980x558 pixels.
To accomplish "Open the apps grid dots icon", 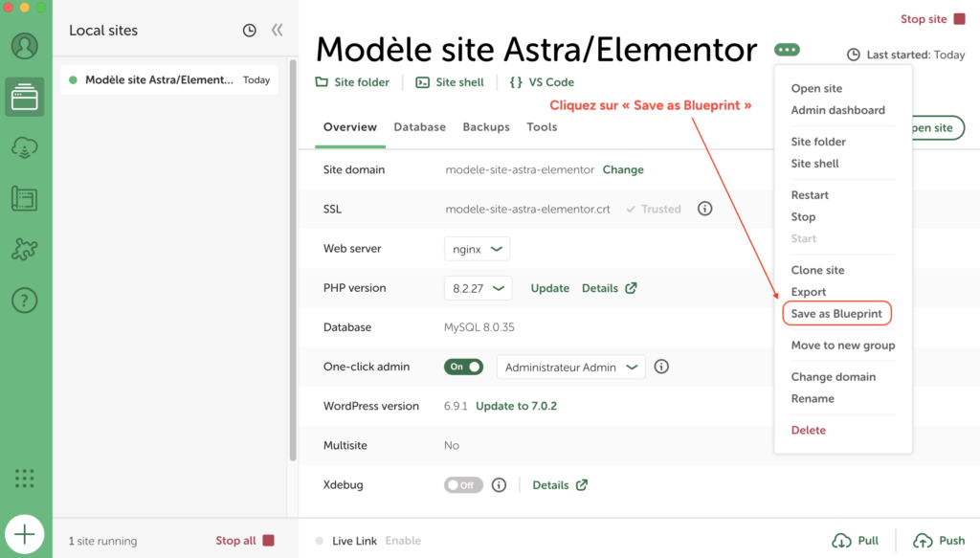I will 24,478.
